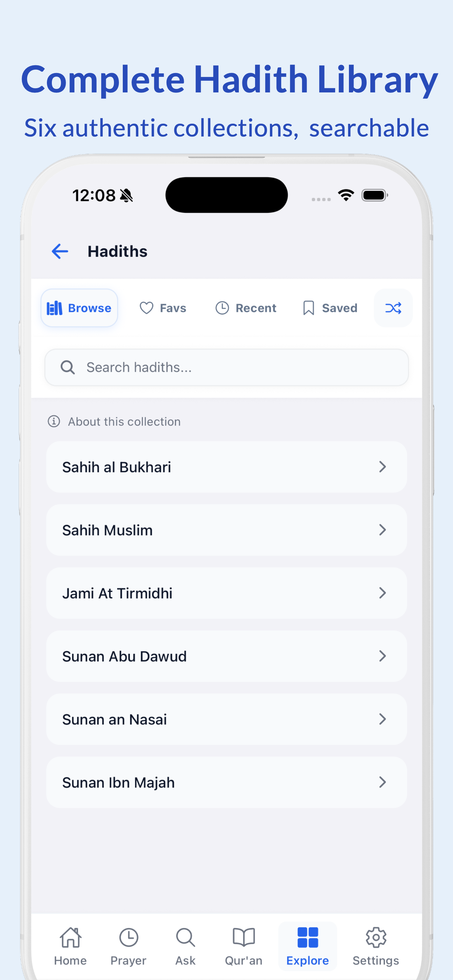Tap the shuffle random hadith icon
This screenshot has height=980, width=453.
click(x=393, y=308)
